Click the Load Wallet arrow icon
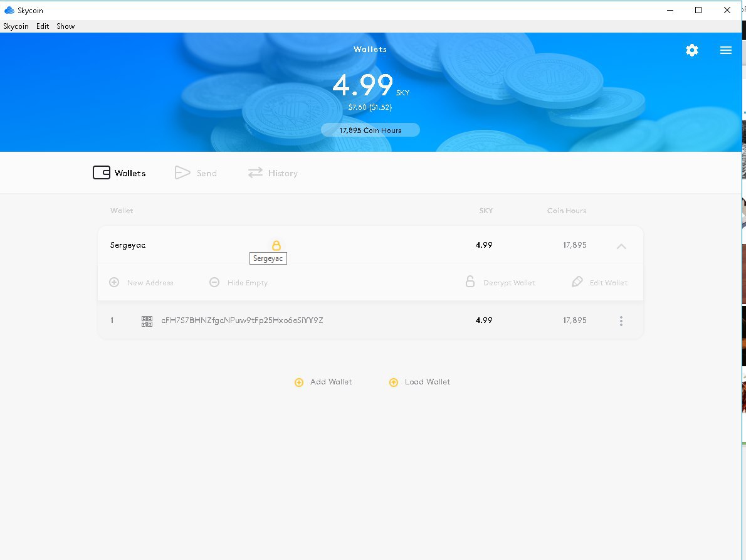Screen dimensions: 746x560 (394, 382)
